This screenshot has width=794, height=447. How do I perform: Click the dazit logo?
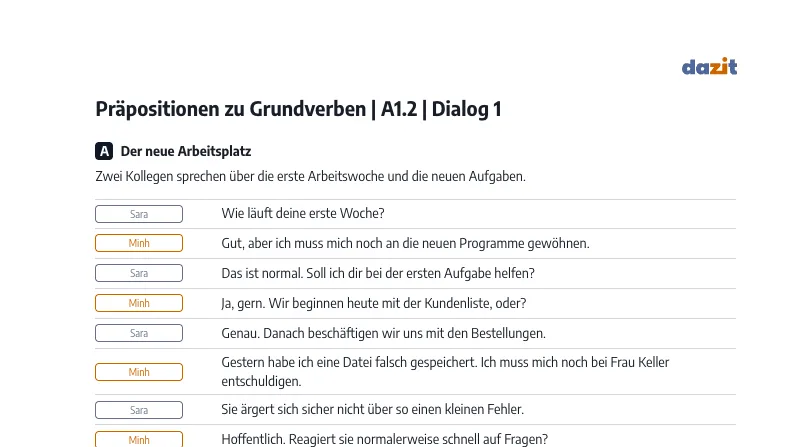pos(709,66)
